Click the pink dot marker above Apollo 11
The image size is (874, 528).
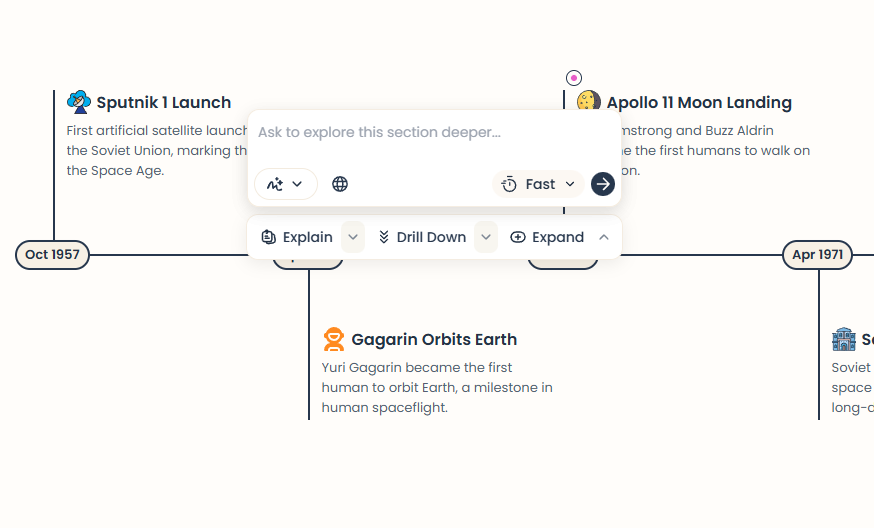point(573,78)
